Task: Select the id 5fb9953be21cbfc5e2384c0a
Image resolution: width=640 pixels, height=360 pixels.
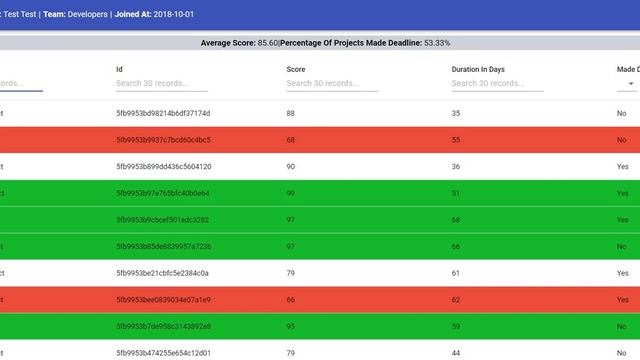Action: [162, 273]
